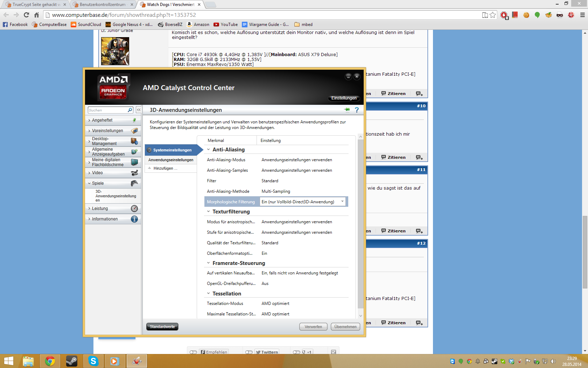
Task: Collapse the sidebar with the double-arrow button
Action: point(139,110)
